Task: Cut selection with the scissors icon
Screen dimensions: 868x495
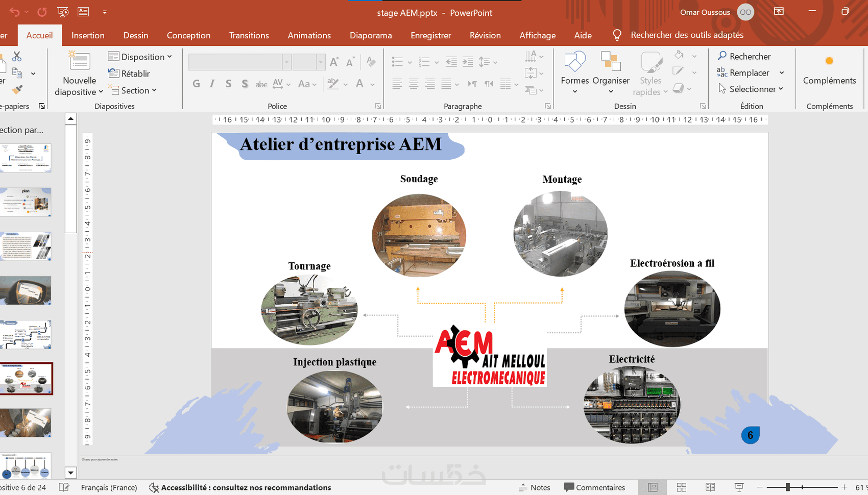Action: pyautogui.click(x=17, y=56)
